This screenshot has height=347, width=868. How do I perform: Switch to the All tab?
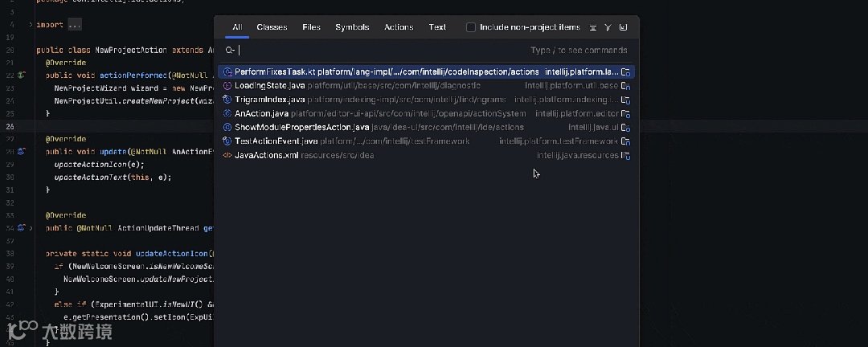tap(237, 27)
